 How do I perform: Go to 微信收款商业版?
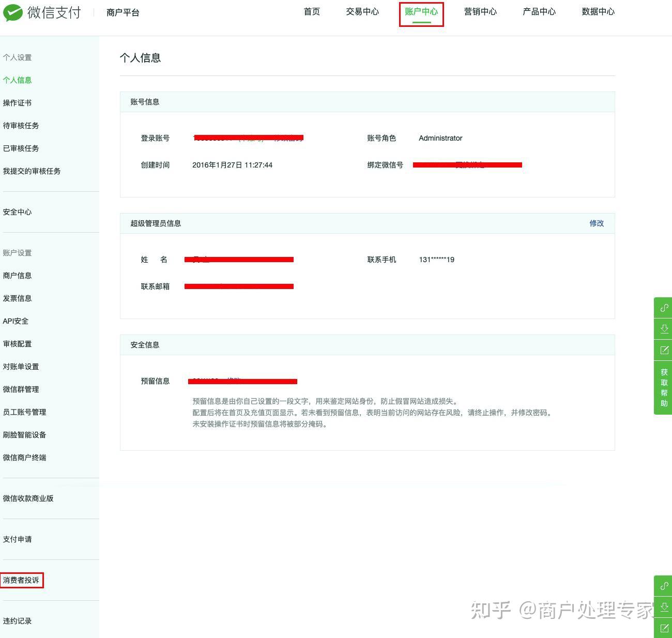pos(28,498)
